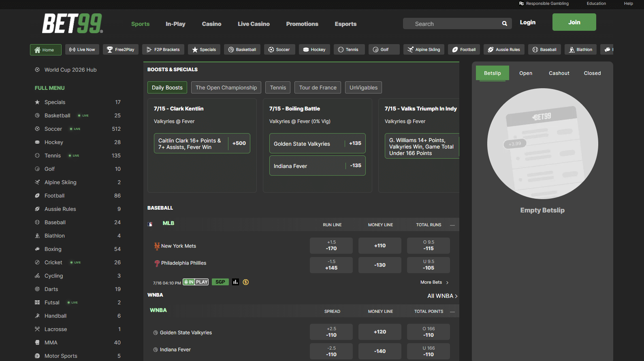Click the Cricket icon in the sidebar menu
Screen dimensions: 644x361
37,263
